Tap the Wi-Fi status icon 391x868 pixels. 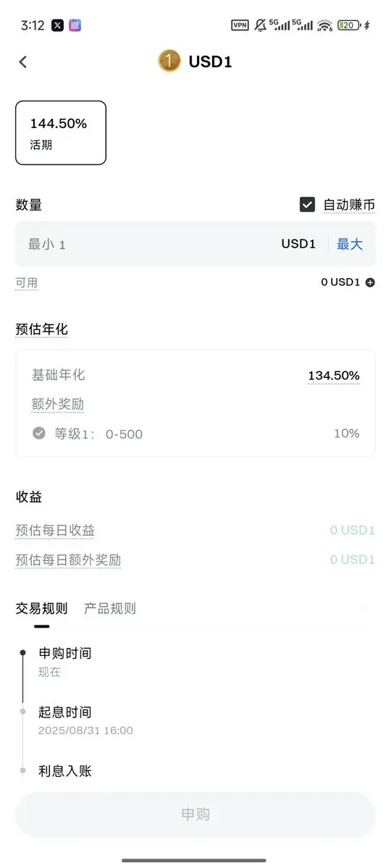click(x=325, y=25)
